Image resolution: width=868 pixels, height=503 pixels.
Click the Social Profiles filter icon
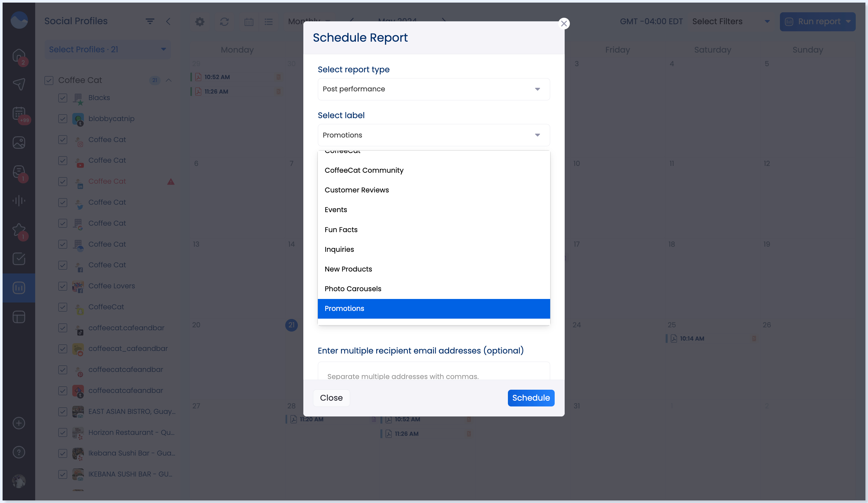pyautogui.click(x=149, y=21)
